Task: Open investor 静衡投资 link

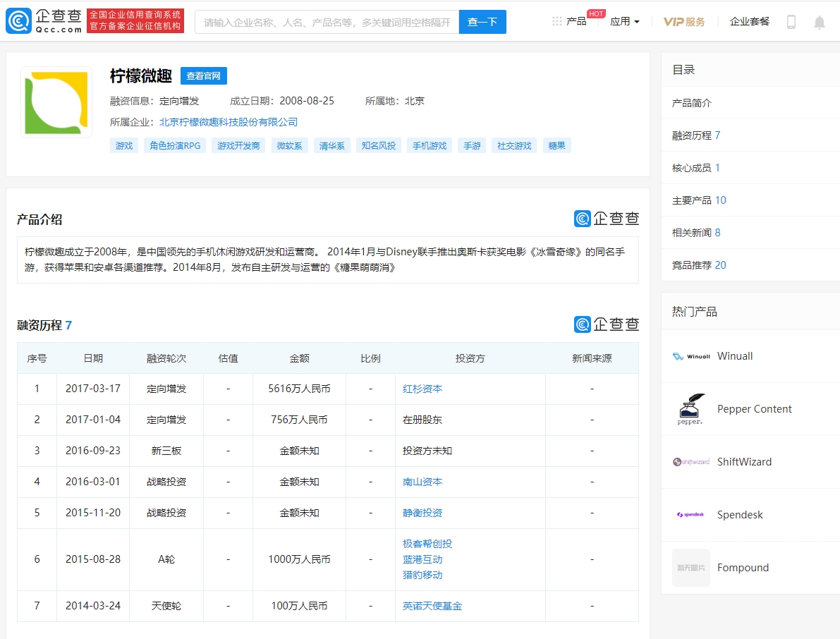Action: tap(422, 513)
